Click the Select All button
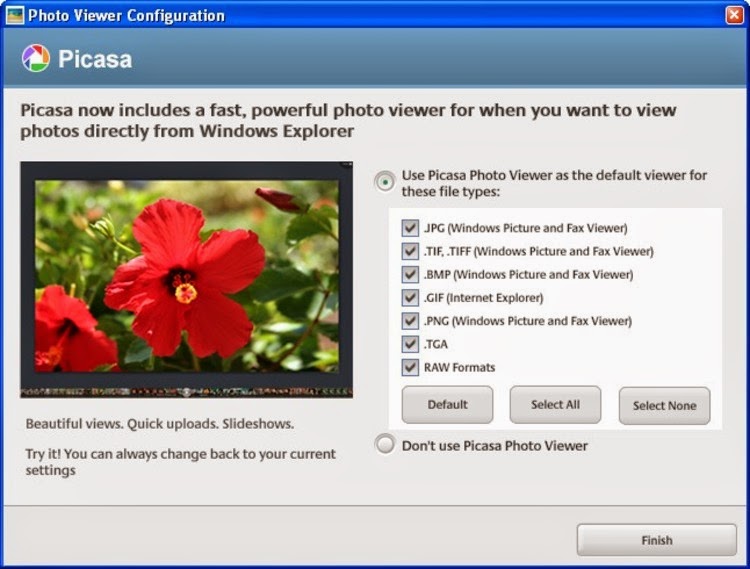Image resolution: width=750 pixels, height=569 pixels. [x=555, y=405]
